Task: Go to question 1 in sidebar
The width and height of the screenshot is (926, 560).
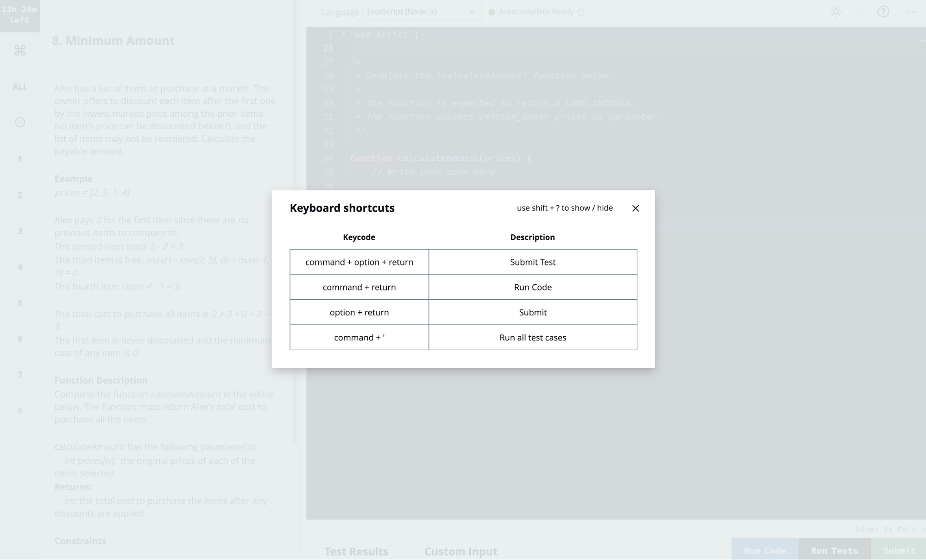Action: [20, 159]
